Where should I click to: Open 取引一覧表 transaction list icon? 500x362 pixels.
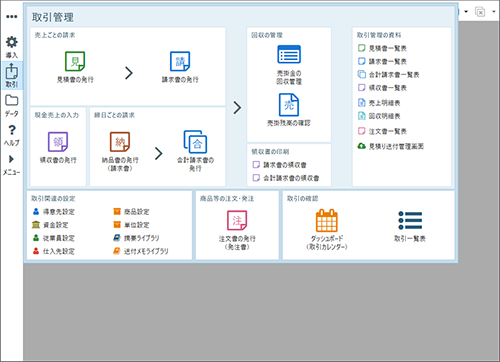pos(410,220)
